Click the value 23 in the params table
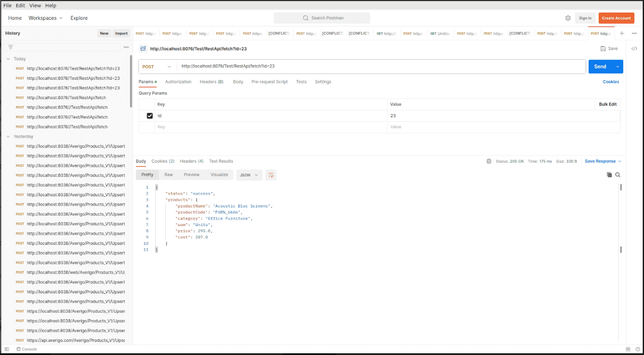 click(x=393, y=116)
